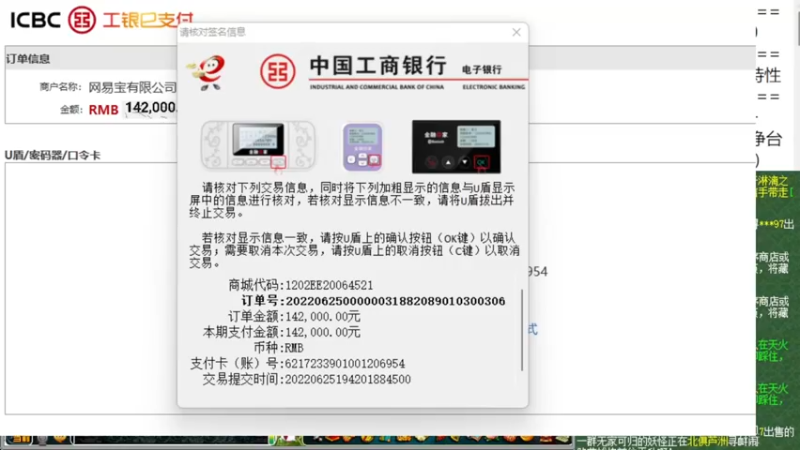This screenshot has height=450, width=800.
Task: Click the 订单信息 section header
Action: click(28, 59)
